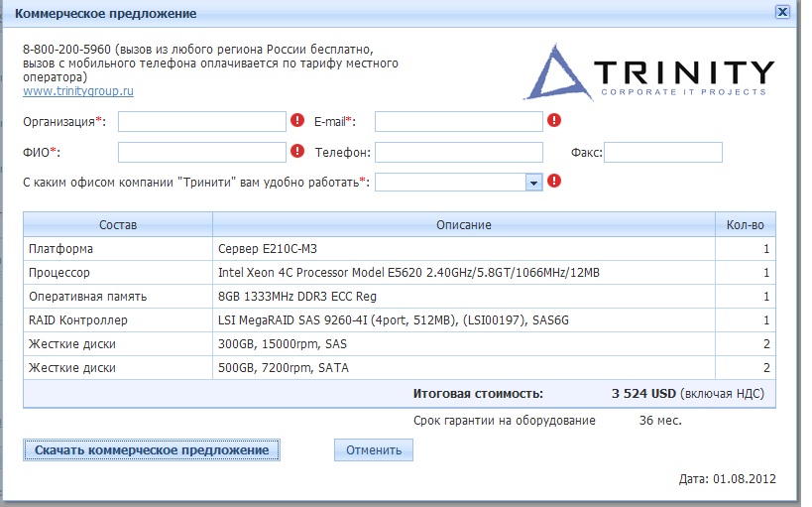The height and width of the screenshot is (507, 812).
Task: Select the RAID Контроллер table row
Action: [399, 320]
